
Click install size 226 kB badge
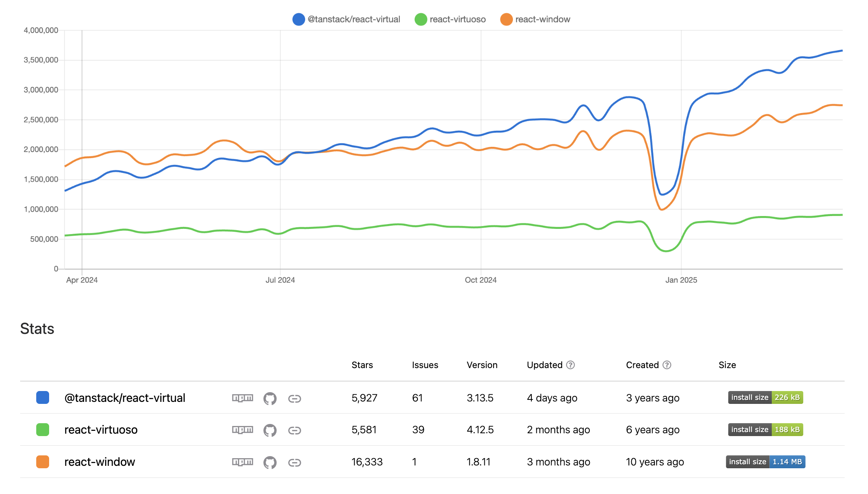tap(765, 397)
